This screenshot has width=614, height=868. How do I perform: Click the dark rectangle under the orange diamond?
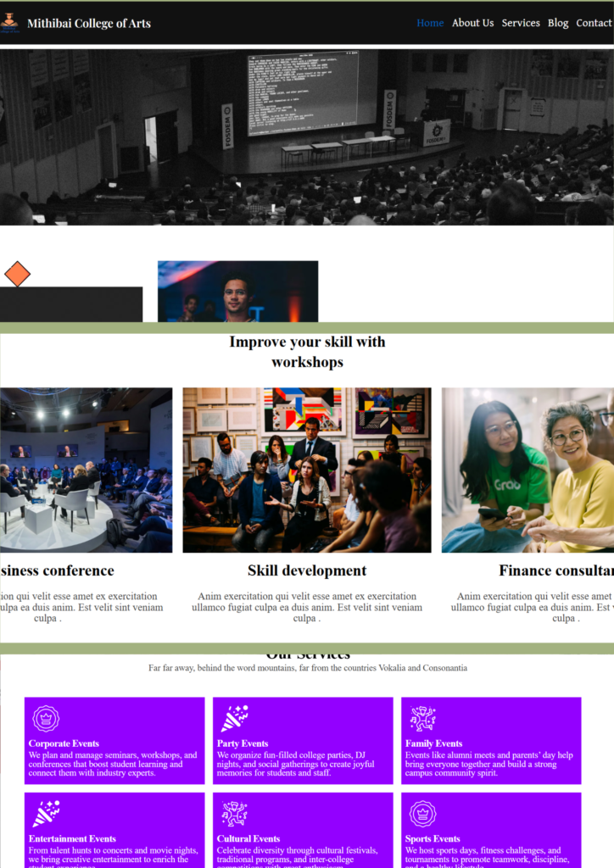pos(71,304)
